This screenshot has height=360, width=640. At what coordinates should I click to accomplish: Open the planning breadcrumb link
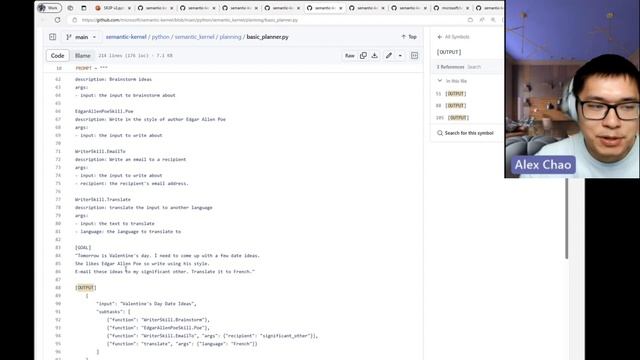click(x=230, y=37)
